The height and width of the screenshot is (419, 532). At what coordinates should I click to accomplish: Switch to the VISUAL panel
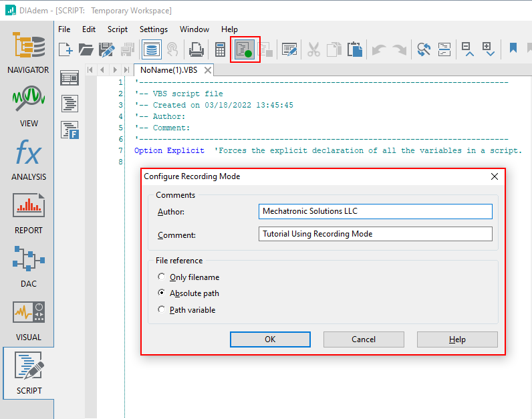pyautogui.click(x=27, y=319)
